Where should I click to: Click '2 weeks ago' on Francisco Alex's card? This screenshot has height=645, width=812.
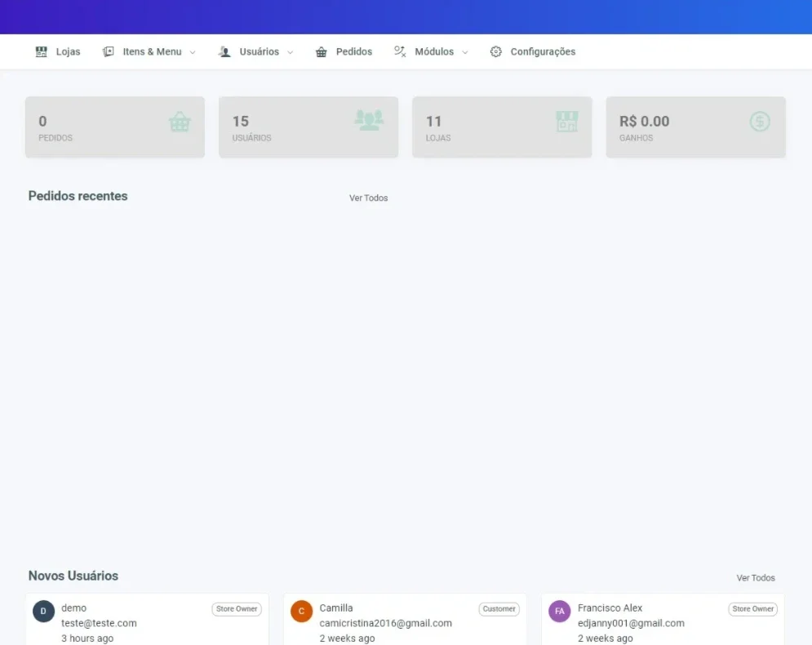606,638
